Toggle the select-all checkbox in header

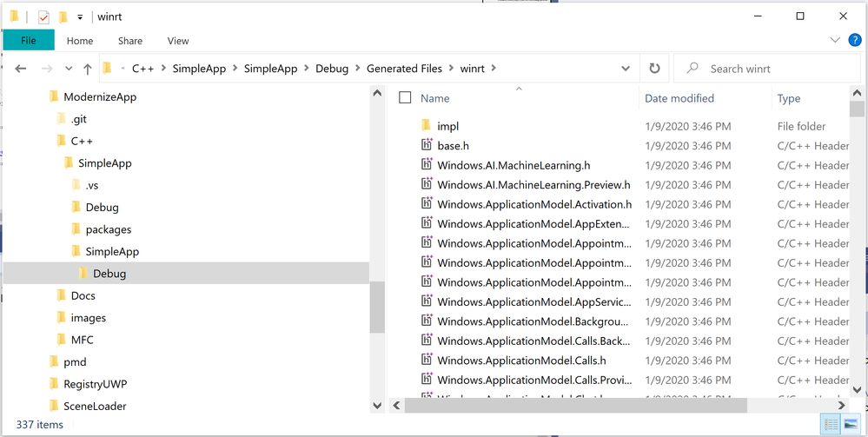point(405,98)
